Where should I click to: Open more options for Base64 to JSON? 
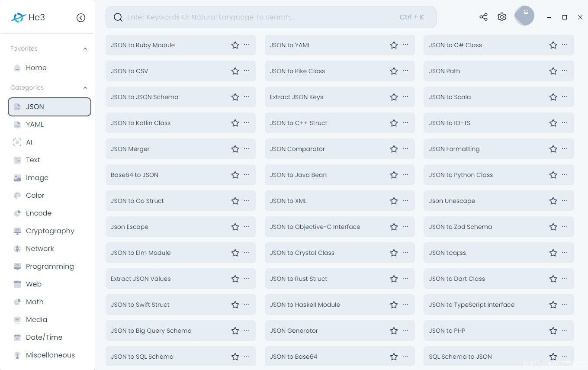click(x=247, y=174)
